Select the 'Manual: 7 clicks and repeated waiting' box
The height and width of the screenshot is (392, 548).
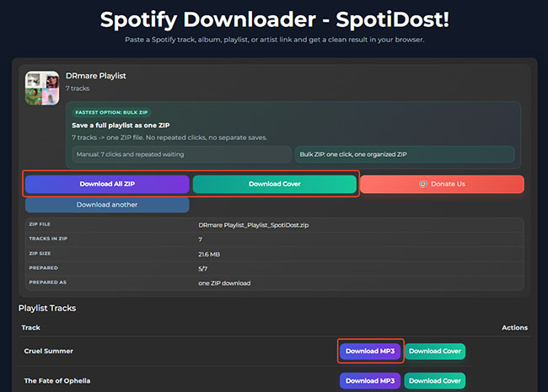pos(182,154)
